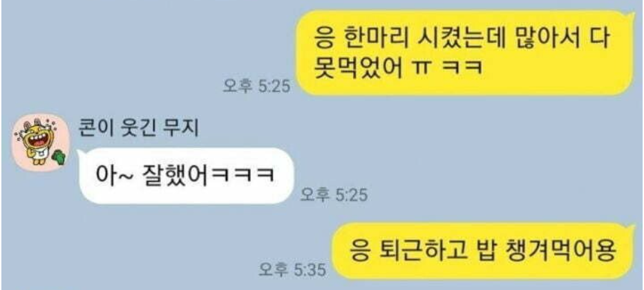Image resolution: width=644 pixels, height=290 pixels.
Task: Click the 오후 5:35 timestamp
Action: (292, 270)
